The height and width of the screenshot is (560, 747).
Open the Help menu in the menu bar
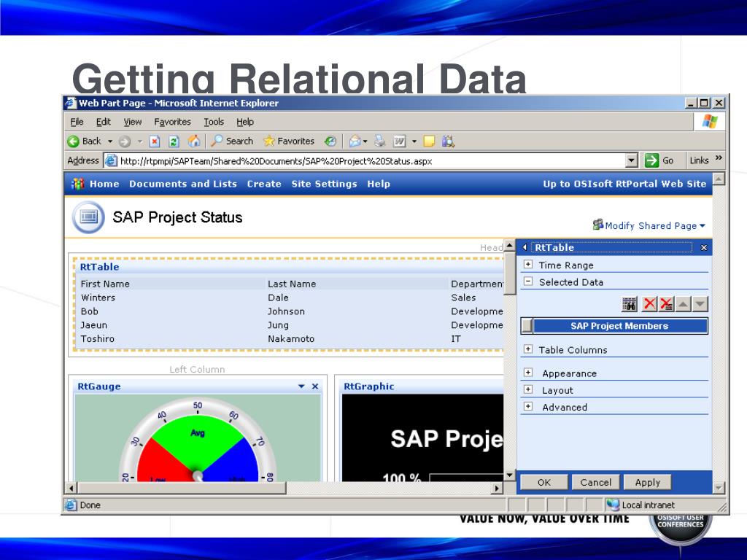coord(245,122)
